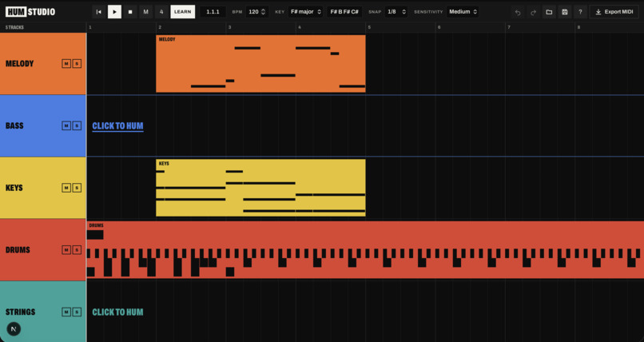
Task: Click the round N badge icon
Action: (14, 329)
